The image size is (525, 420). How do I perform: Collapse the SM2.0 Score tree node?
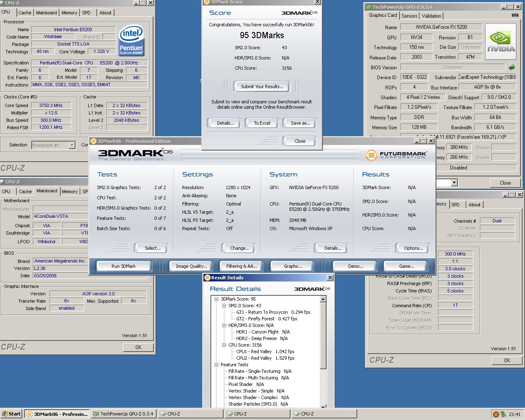tap(224, 306)
